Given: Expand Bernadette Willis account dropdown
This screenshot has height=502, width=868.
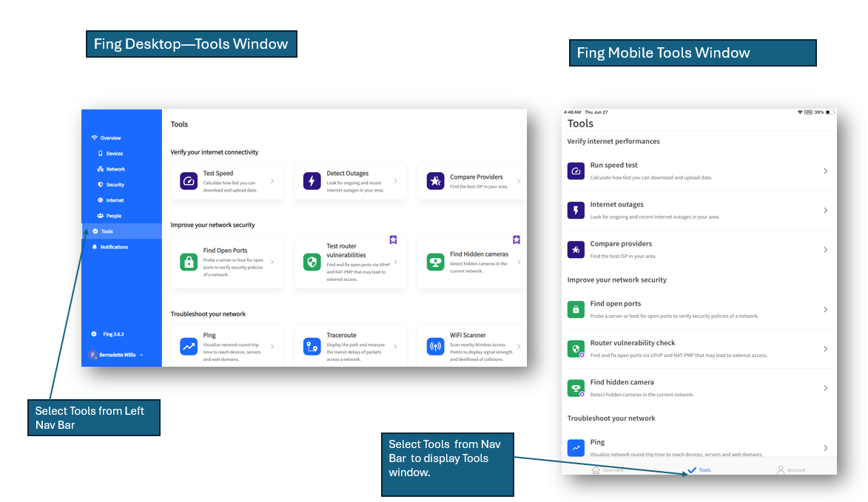Looking at the screenshot, I should click(141, 355).
